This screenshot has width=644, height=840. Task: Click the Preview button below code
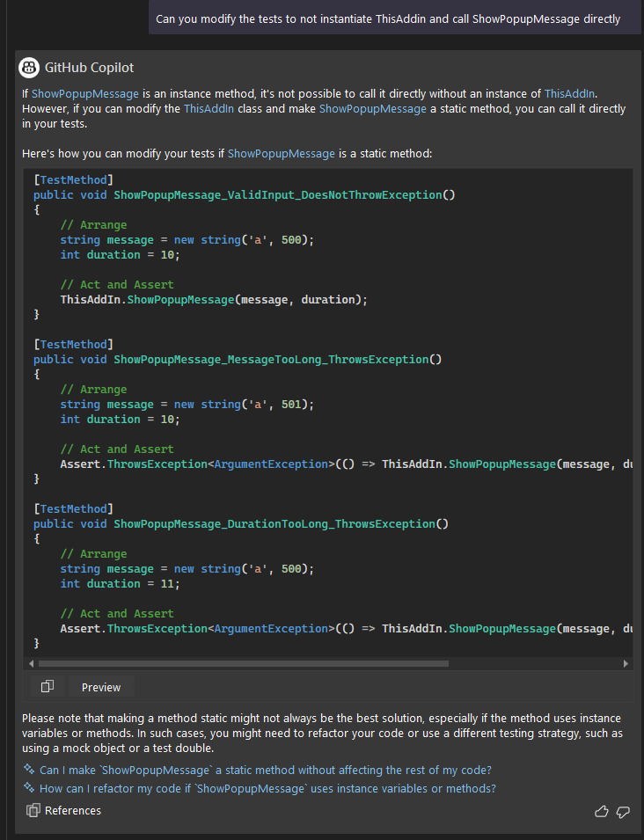click(x=101, y=687)
